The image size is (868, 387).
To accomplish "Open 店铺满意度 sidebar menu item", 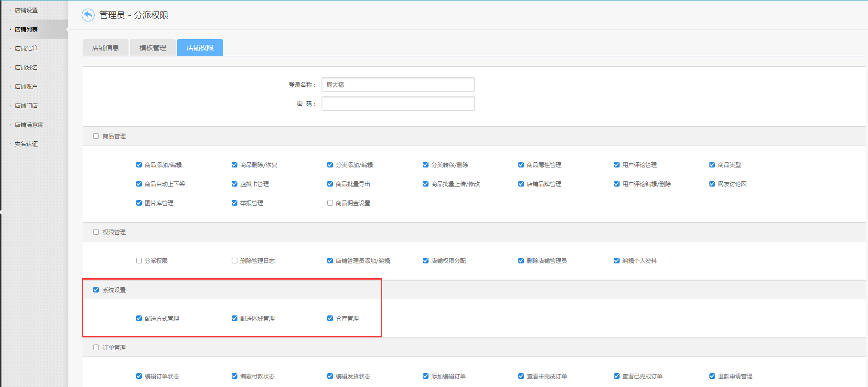I will pos(29,125).
